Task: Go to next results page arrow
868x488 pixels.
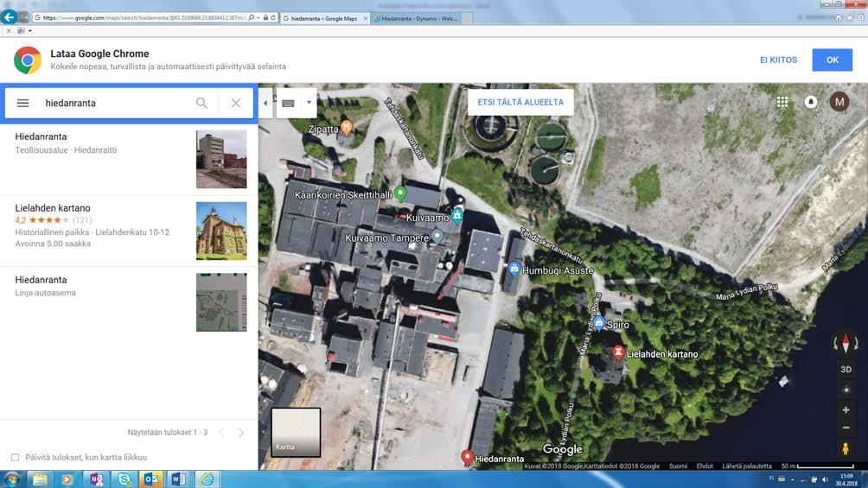Action: click(x=241, y=433)
